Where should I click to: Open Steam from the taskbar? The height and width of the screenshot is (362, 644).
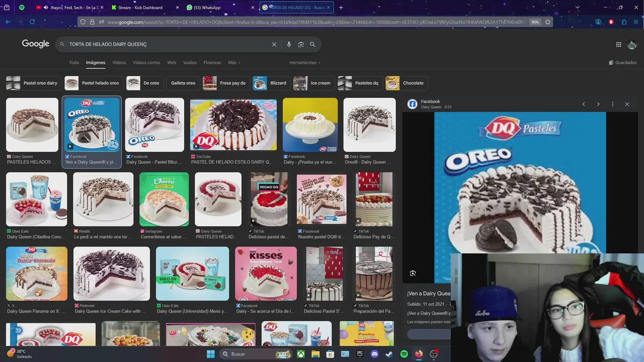(x=389, y=354)
